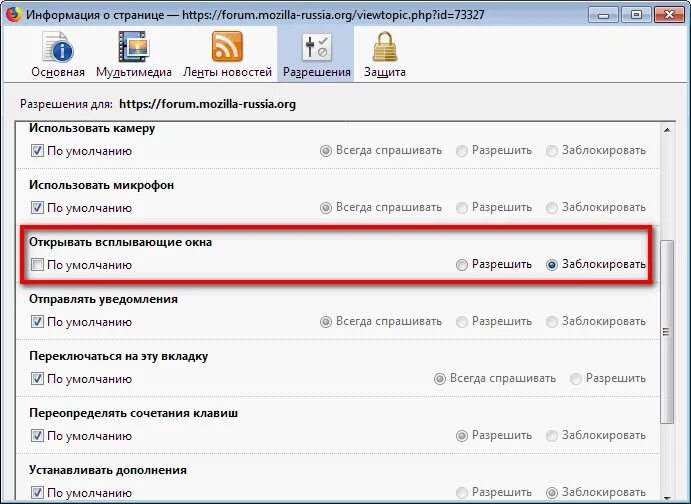Viewport: 691px width, 504px height.
Task: Minimize the page info window
Action: pyautogui.click(x=603, y=15)
